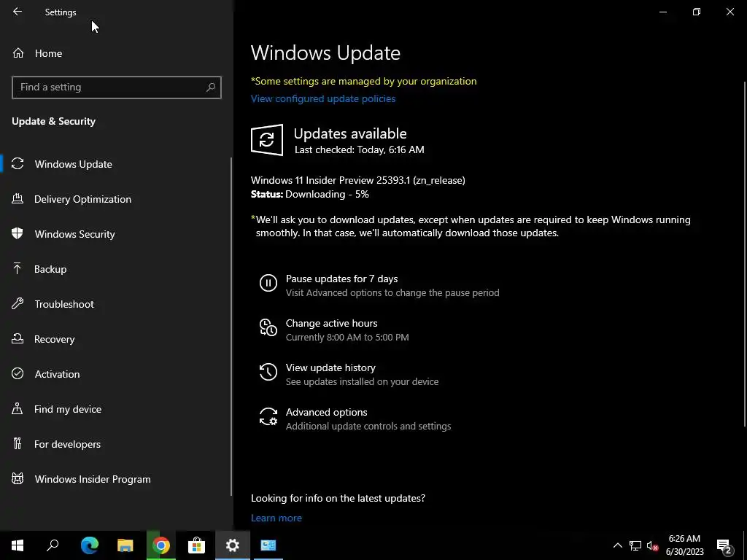The image size is (747, 560).
Task: Click the Learn more link
Action: pos(276,518)
